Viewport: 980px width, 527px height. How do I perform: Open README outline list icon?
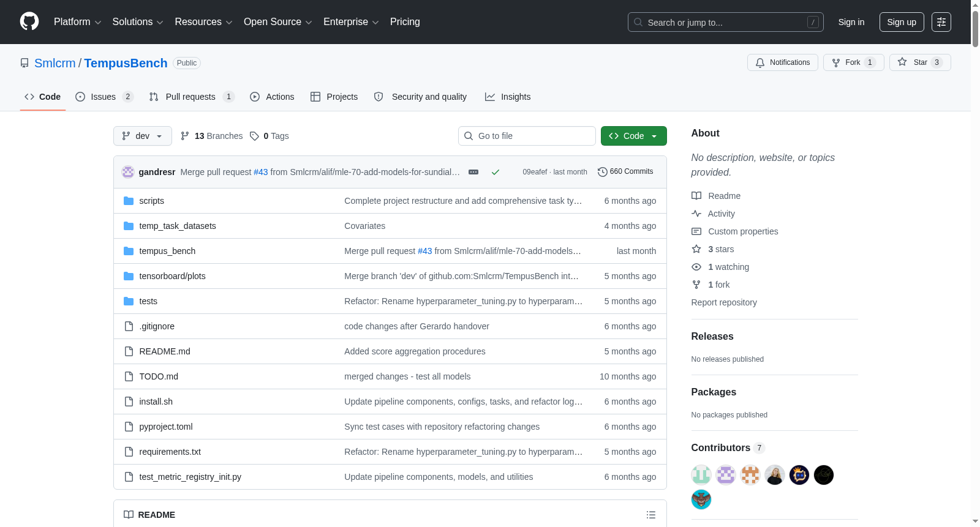651,515
